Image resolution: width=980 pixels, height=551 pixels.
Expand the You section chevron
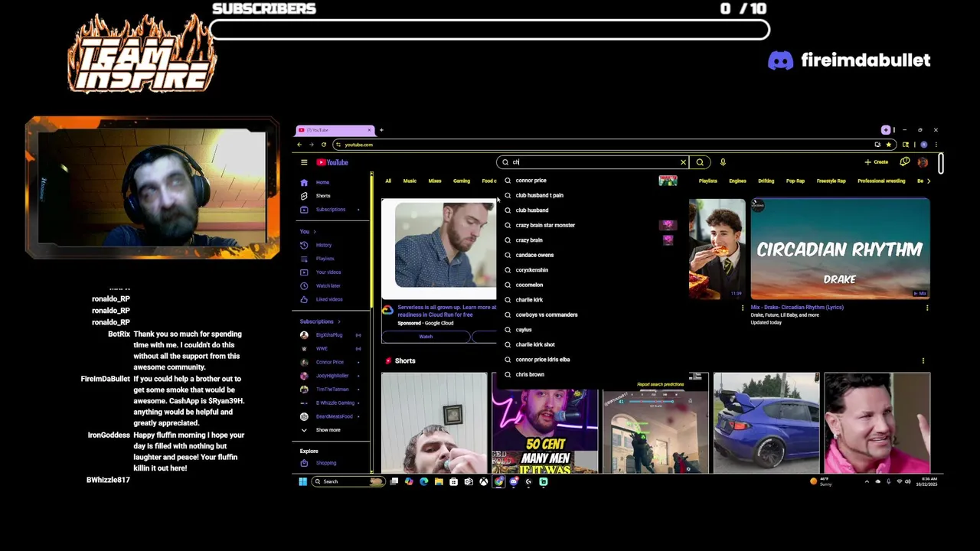point(314,232)
